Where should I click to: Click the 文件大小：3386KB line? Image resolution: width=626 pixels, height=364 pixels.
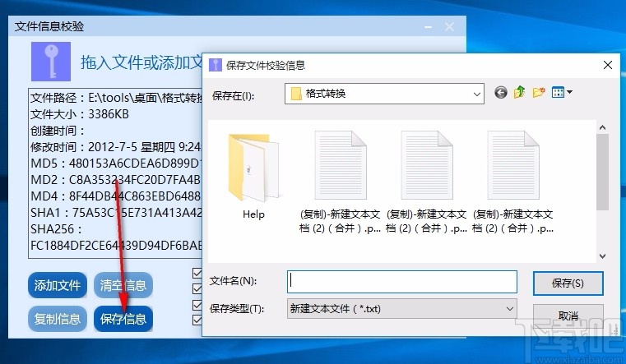click(80, 114)
